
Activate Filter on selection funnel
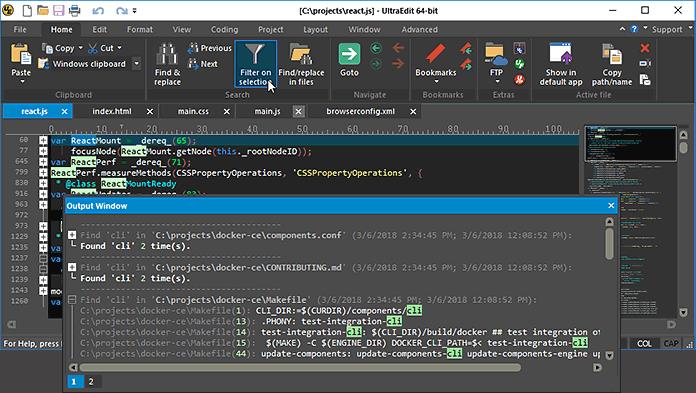255,64
